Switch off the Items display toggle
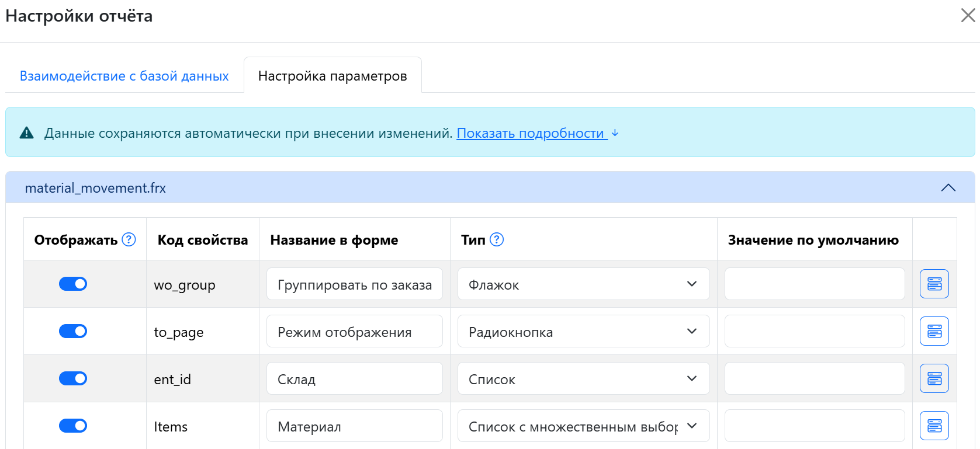 73,426
